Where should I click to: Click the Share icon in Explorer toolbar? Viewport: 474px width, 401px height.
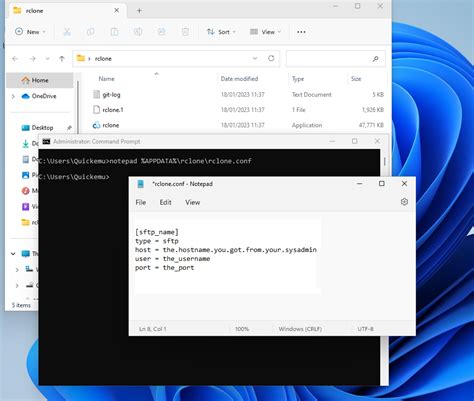[162, 32]
